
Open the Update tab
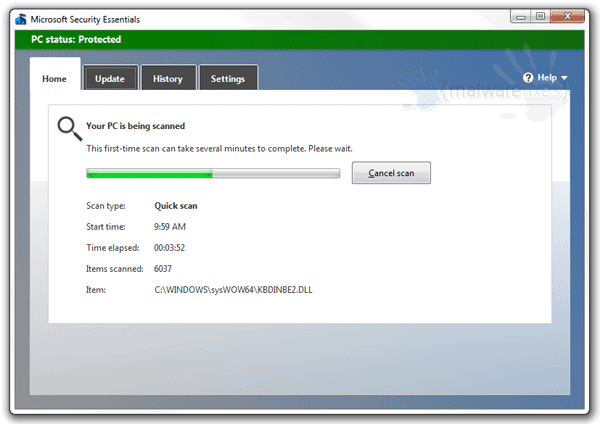110,79
